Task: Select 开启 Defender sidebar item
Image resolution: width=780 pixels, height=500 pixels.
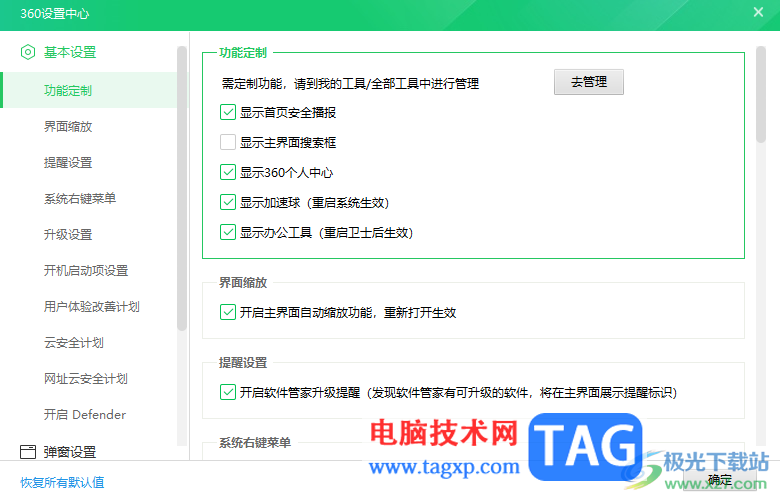Action: (x=85, y=414)
